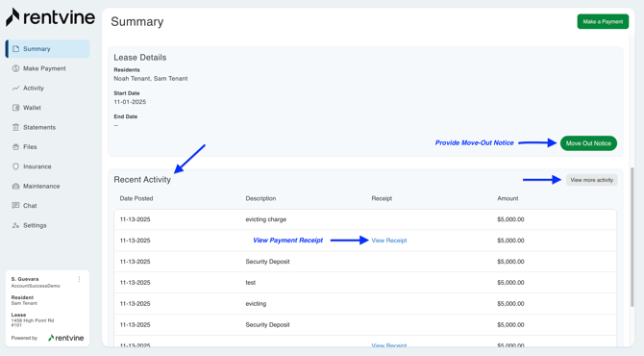Click the Date Posted column header
This screenshot has height=356, width=644.
pyautogui.click(x=136, y=198)
